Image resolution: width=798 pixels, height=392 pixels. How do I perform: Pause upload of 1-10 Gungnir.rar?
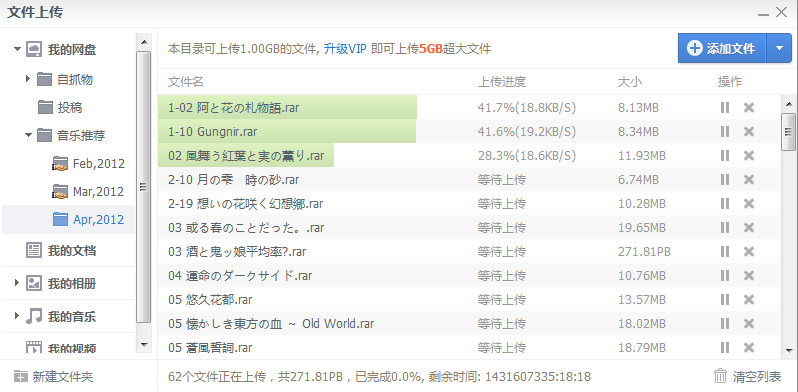pos(725,131)
